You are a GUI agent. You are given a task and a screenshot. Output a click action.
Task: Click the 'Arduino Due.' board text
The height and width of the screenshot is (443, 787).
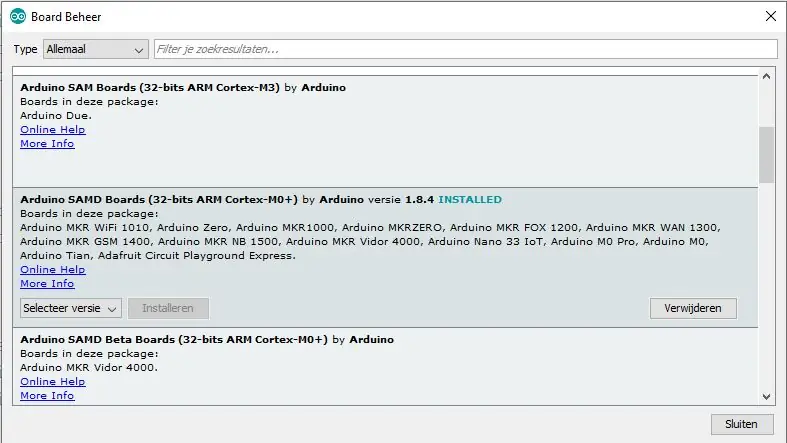coord(56,115)
